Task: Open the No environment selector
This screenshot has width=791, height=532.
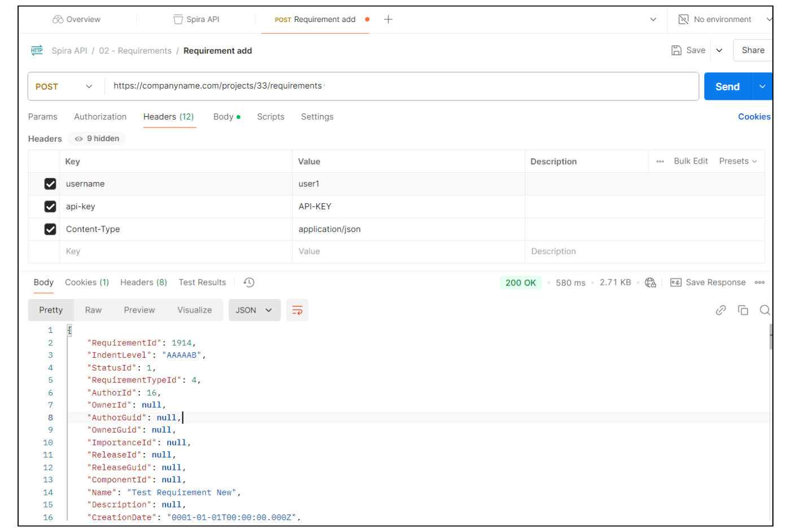Action: pyautogui.click(x=724, y=19)
